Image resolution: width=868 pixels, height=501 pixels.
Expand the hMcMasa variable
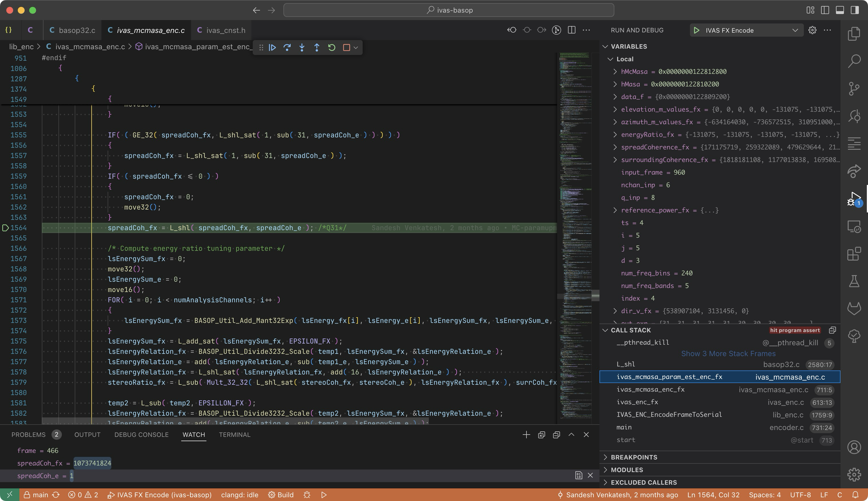(615, 72)
